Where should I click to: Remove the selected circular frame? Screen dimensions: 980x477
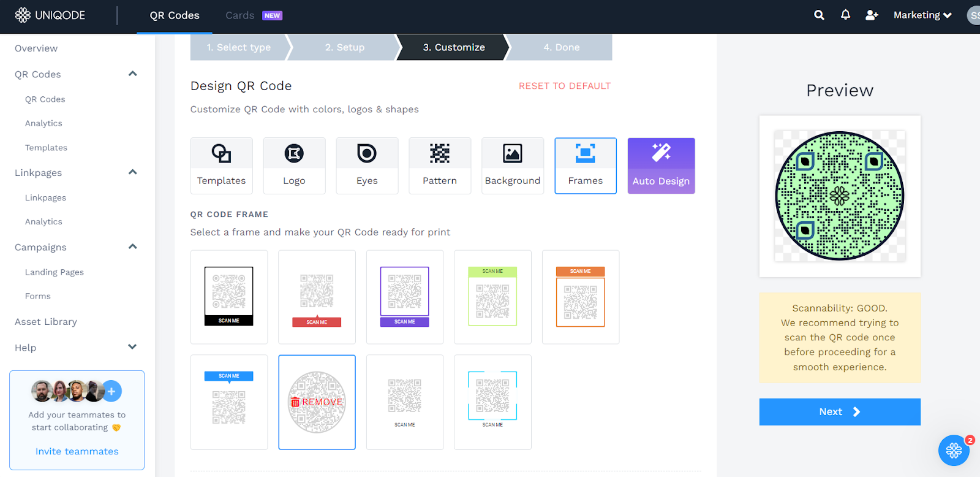click(317, 402)
